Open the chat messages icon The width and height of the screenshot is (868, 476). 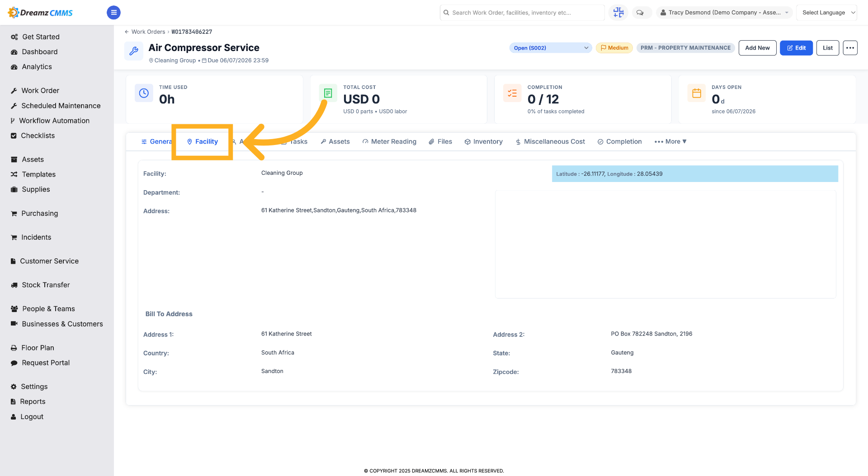point(640,13)
